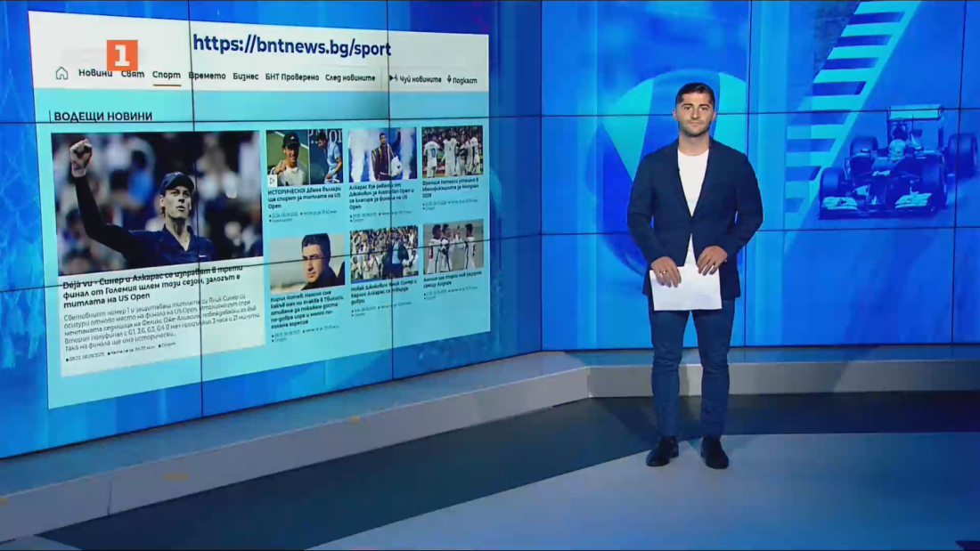This screenshot has height=551, width=980.
Task: Open the БНТ Проверено section
Action: (x=292, y=77)
